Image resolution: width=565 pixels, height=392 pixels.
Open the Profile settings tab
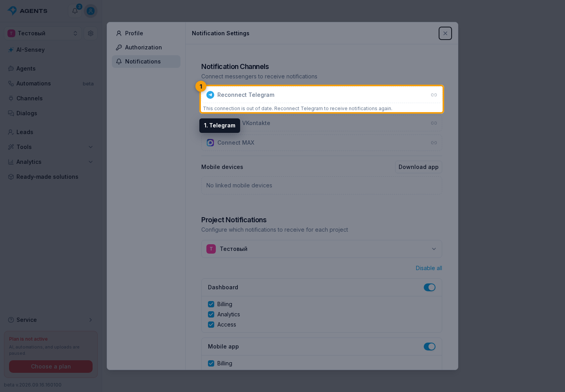click(x=146, y=33)
